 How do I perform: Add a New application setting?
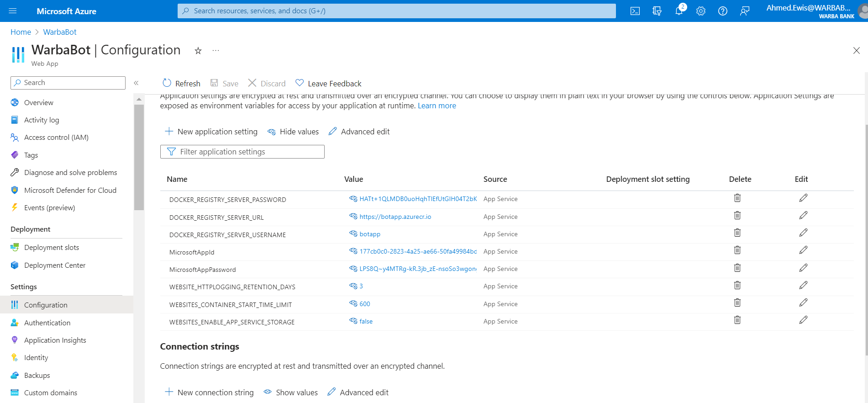(x=211, y=132)
